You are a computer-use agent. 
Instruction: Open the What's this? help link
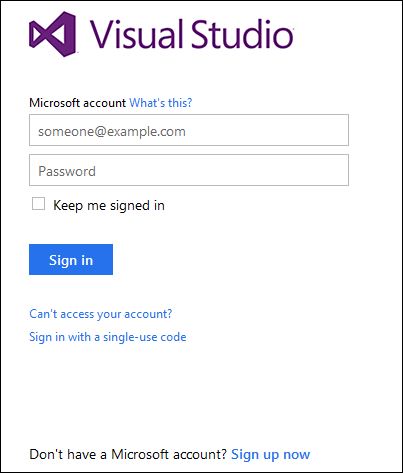tap(161, 103)
